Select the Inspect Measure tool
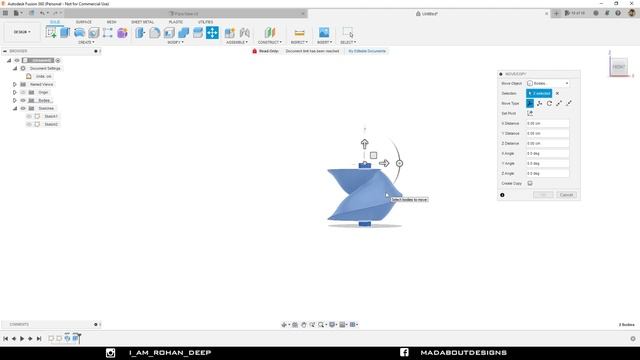The image size is (640, 360). (299, 33)
